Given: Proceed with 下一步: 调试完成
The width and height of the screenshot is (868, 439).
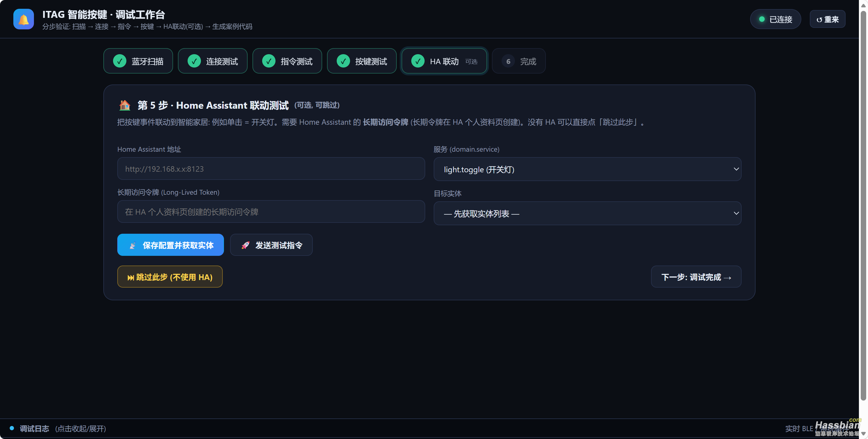Looking at the screenshot, I should click(x=696, y=277).
